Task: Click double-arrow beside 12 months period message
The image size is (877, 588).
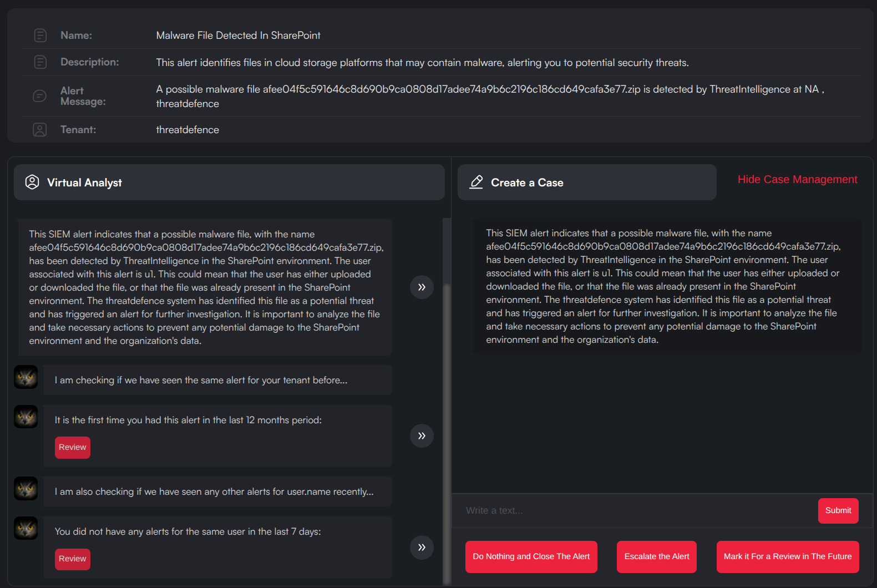Action: (422, 436)
